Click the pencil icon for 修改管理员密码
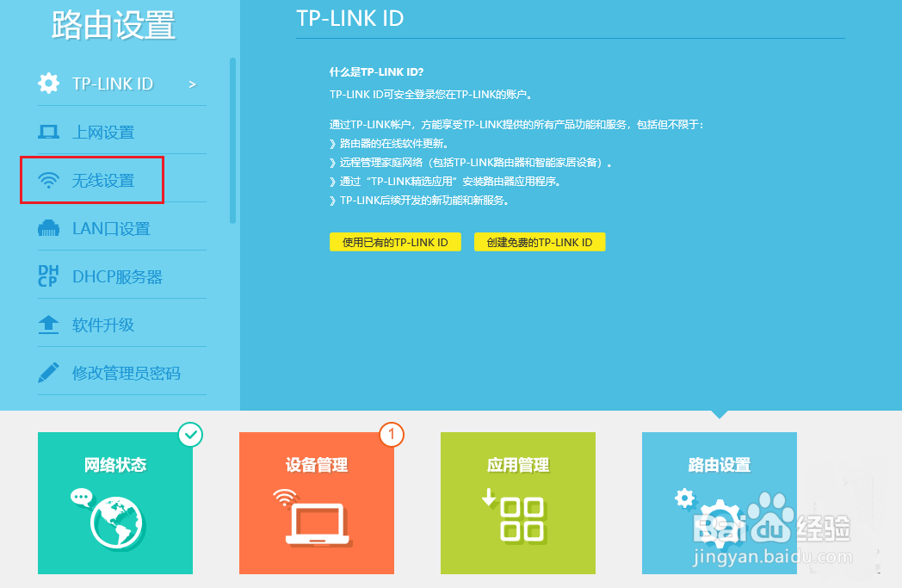The height and width of the screenshot is (588, 902). coord(48,373)
